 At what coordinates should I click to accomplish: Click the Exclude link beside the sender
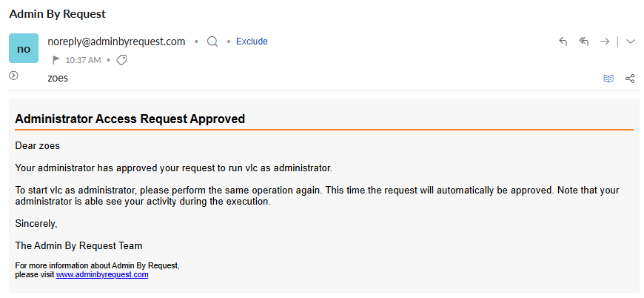(252, 42)
